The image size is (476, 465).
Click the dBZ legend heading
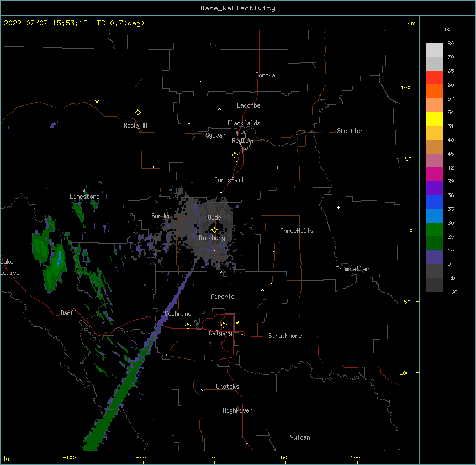(447, 29)
